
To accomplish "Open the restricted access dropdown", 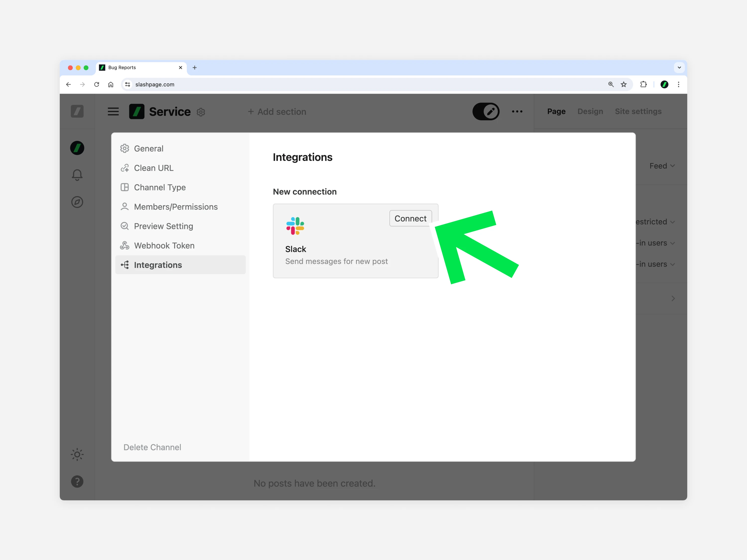I will (x=655, y=222).
